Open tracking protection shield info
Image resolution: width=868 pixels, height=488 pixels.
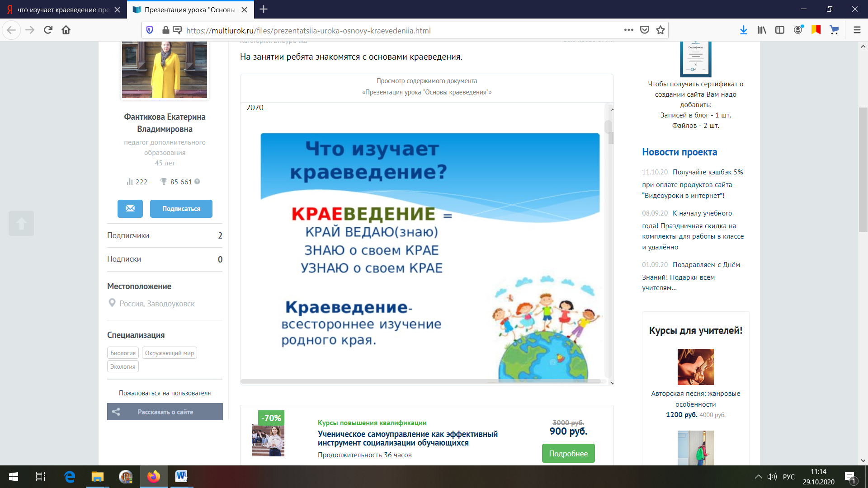pyautogui.click(x=150, y=30)
